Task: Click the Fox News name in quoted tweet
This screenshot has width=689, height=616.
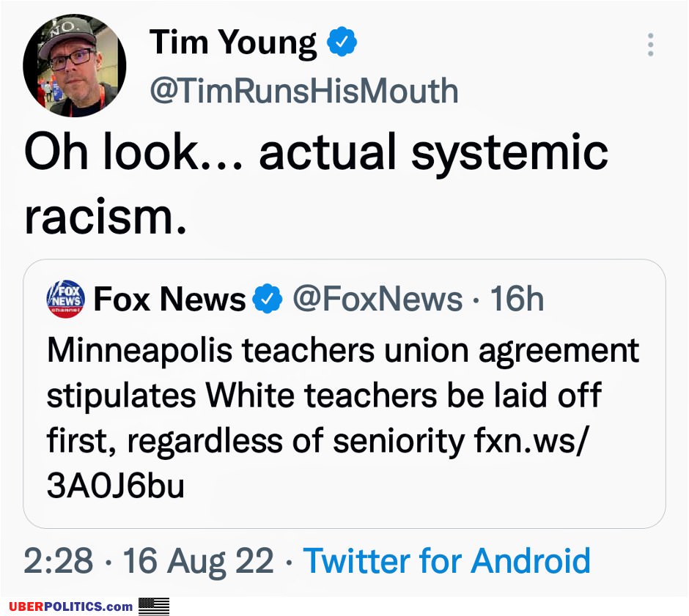Action: pyautogui.click(x=169, y=299)
